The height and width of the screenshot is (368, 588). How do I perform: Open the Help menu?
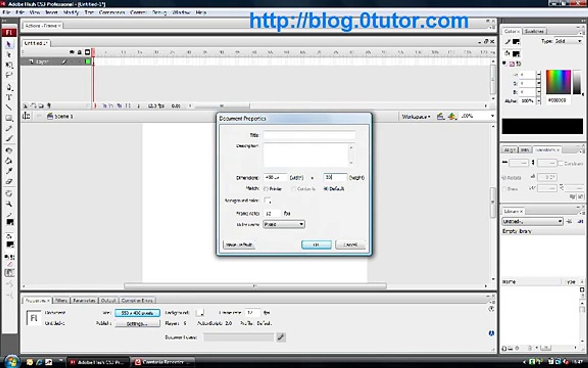click(201, 12)
